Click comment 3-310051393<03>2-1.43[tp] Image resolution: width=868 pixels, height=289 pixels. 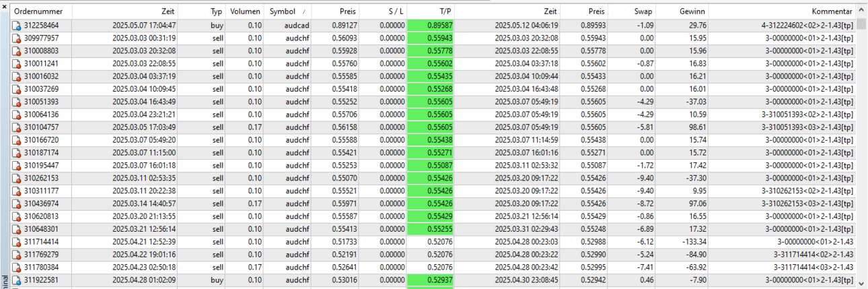pos(807,127)
